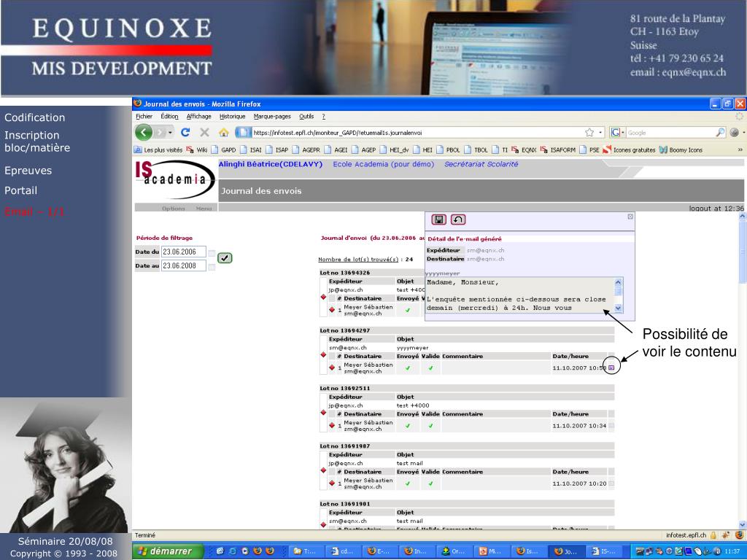Click the detail icon beside 11.10.2007 10:34
747x560 pixels.
tap(611, 426)
